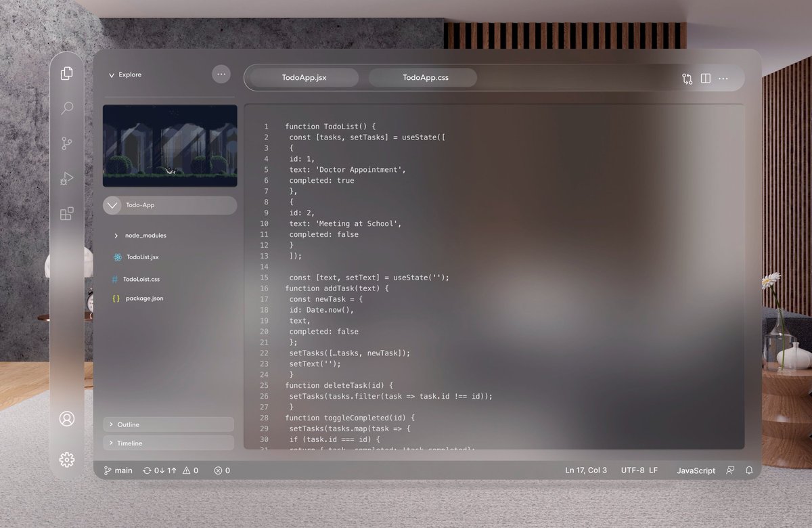Click line number 25 in gutter

point(264,386)
